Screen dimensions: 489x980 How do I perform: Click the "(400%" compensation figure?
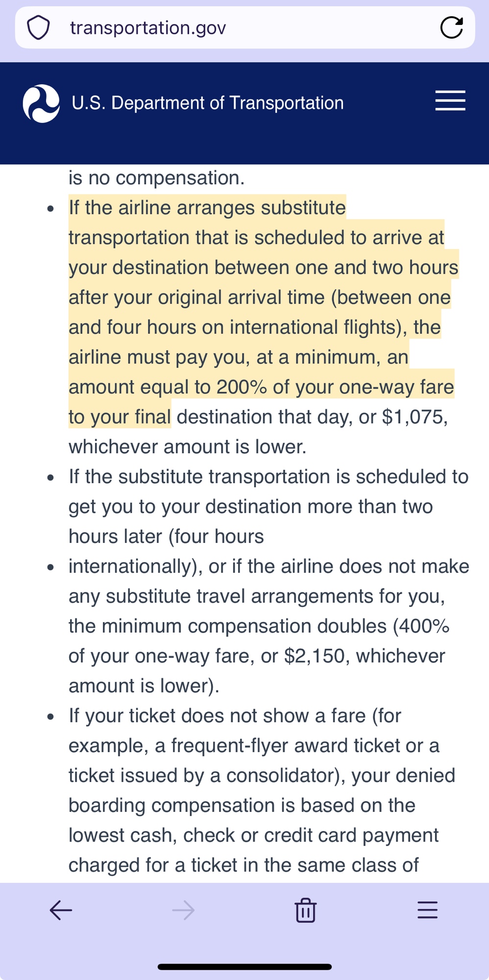coord(421,626)
